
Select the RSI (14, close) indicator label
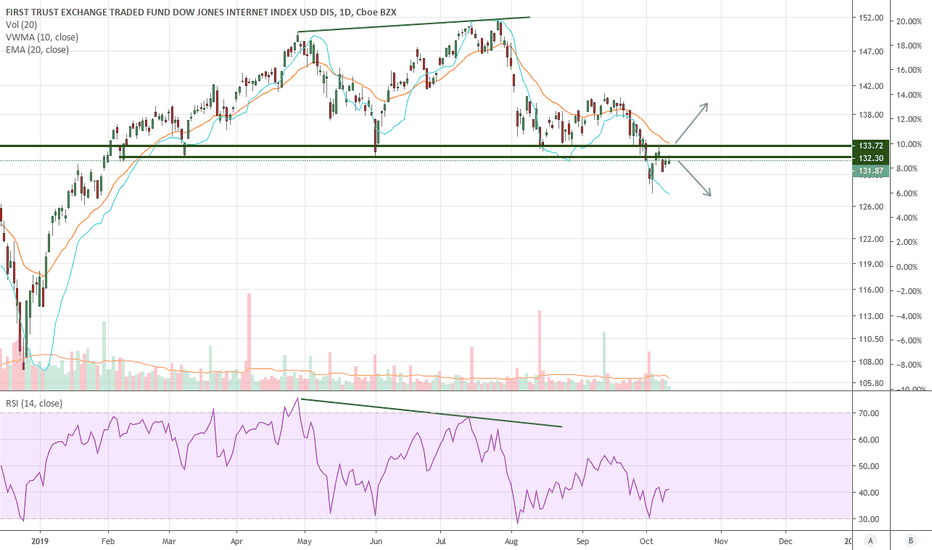[x=34, y=403]
